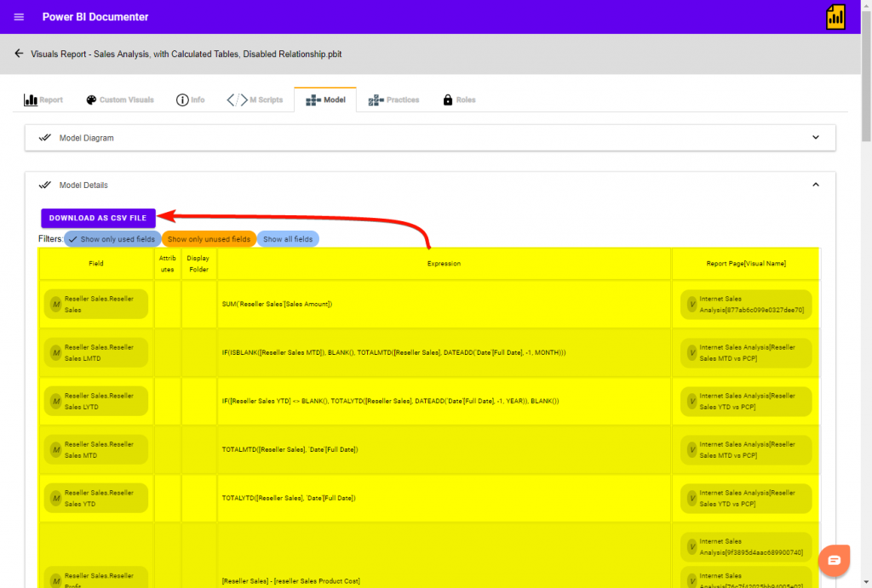Click the Power BI Documenter title

tap(95, 17)
